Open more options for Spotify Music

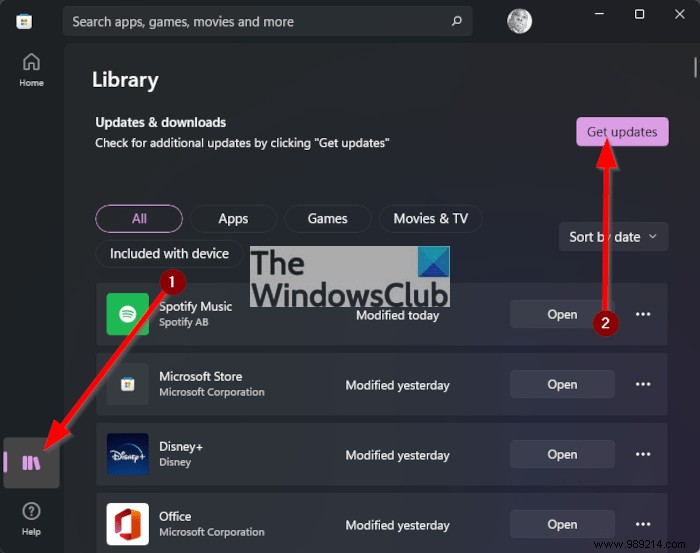pyautogui.click(x=643, y=314)
